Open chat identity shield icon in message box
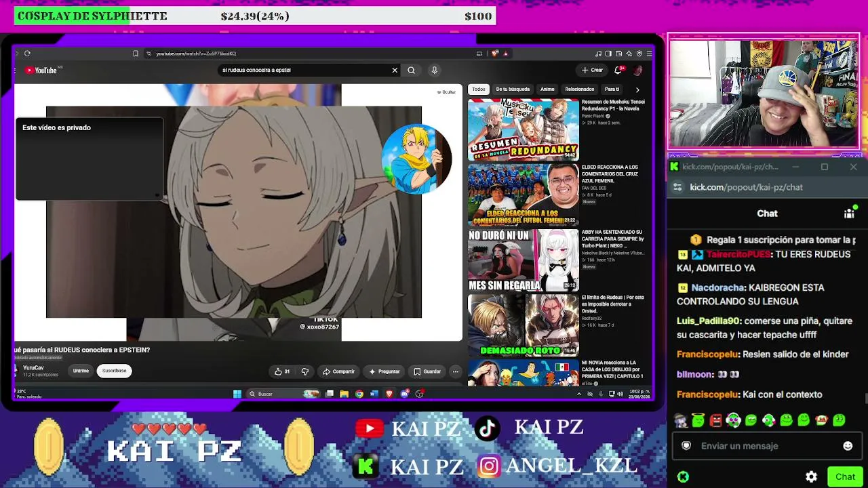 point(686,446)
